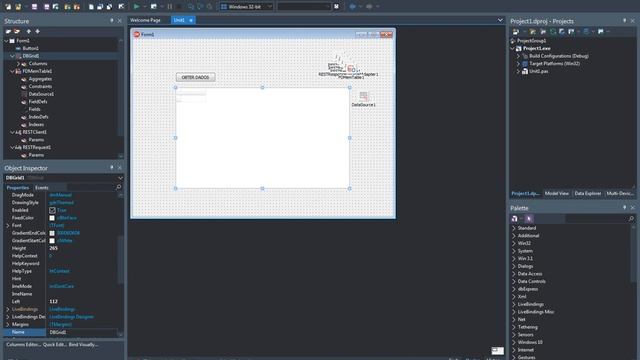Click FixedColor white color swatch
This screenshot has width=640, height=360.
[x=52, y=218]
